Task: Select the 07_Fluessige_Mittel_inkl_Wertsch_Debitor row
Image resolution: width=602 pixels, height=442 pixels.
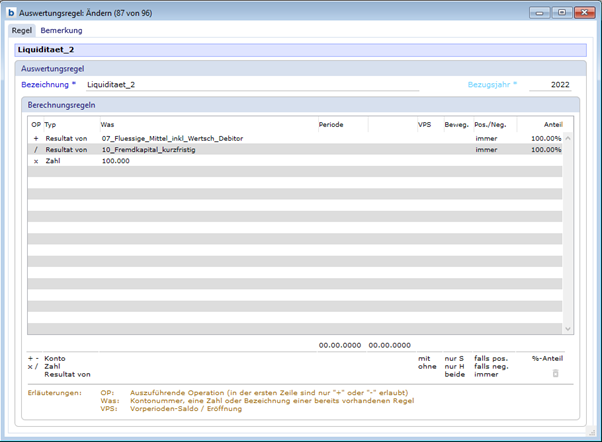Action: coord(172,138)
